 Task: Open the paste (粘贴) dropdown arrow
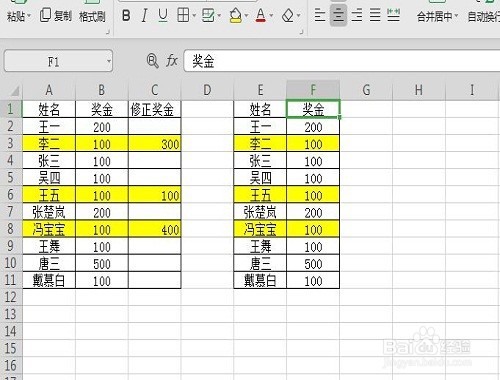(29, 15)
